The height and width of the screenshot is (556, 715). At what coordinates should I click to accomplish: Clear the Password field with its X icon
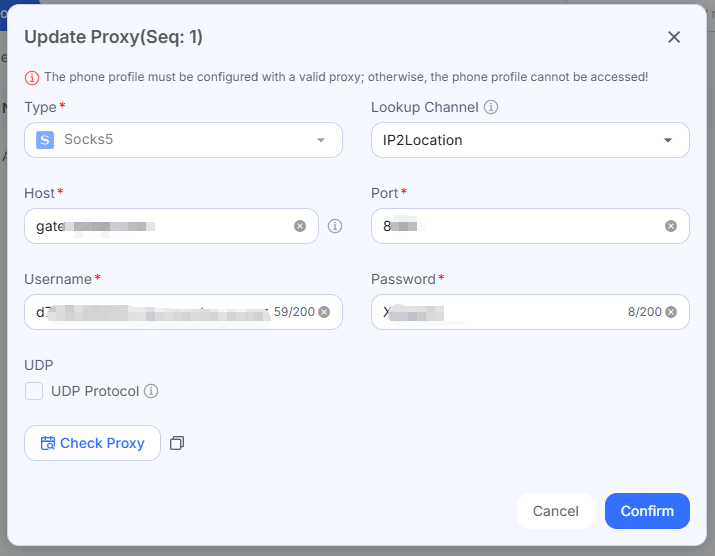point(670,312)
